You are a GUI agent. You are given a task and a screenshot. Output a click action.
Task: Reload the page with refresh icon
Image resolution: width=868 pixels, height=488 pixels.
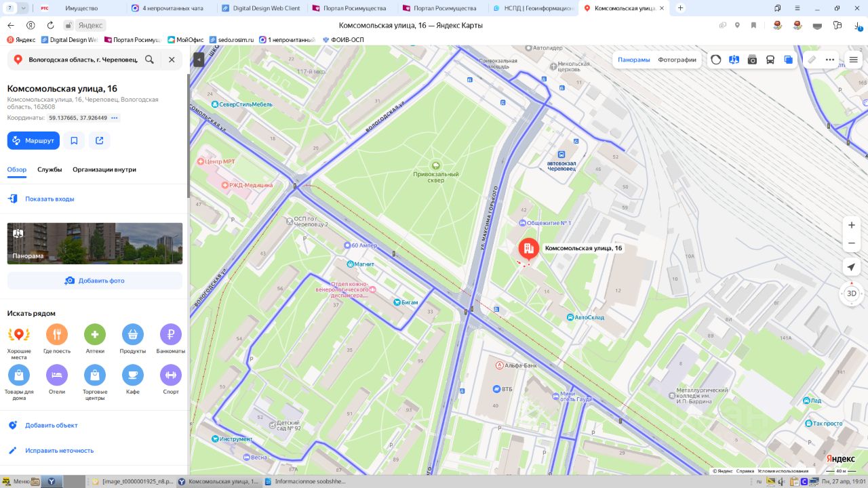pyautogui.click(x=50, y=25)
